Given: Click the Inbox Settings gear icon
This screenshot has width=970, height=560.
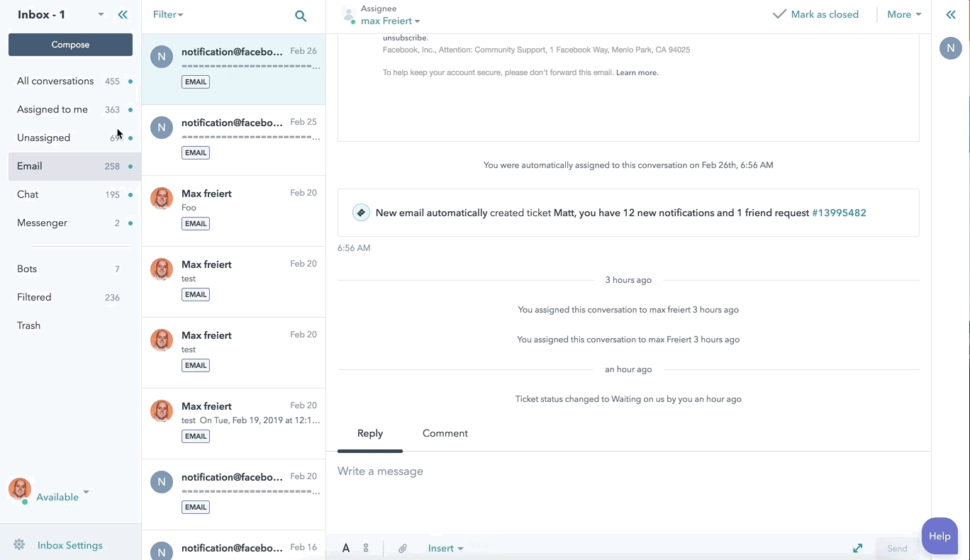Looking at the screenshot, I should (x=19, y=544).
